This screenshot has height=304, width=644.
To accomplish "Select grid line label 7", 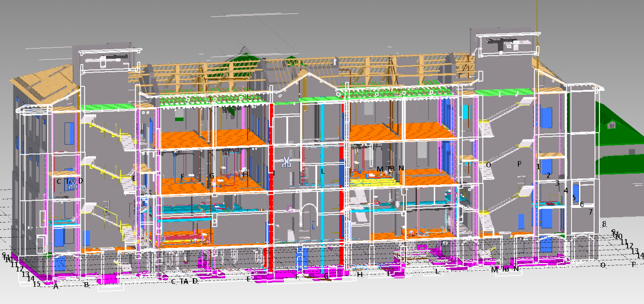I will pyautogui.click(x=591, y=212).
